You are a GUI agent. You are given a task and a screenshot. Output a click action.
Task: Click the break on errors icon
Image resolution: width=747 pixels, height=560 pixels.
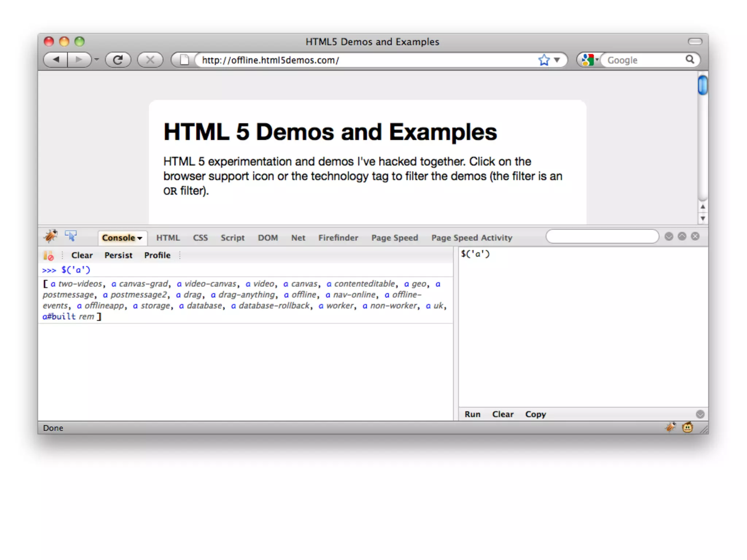pyautogui.click(x=49, y=256)
